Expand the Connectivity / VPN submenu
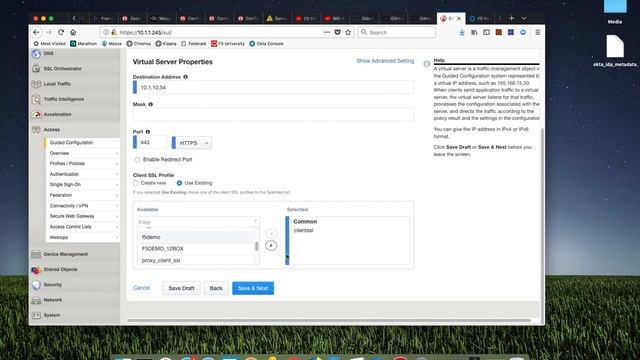The width and height of the screenshot is (640, 360). pos(116,206)
